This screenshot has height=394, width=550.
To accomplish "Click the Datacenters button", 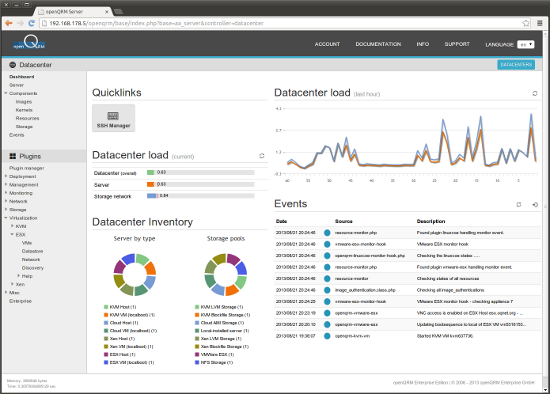I will point(516,65).
